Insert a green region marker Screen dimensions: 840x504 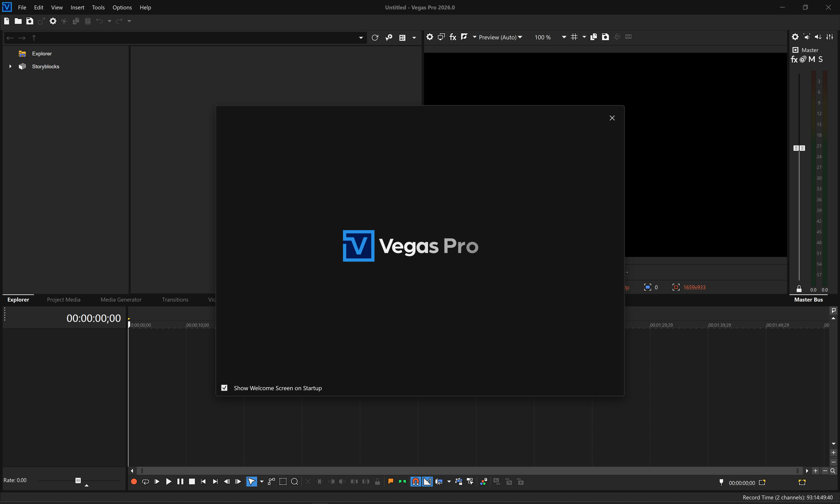[x=402, y=482]
